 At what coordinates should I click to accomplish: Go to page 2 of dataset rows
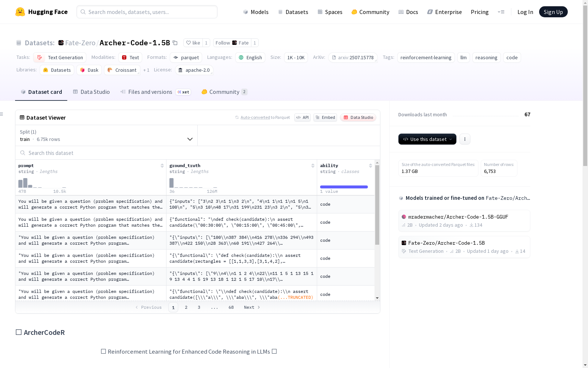[x=186, y=307]
